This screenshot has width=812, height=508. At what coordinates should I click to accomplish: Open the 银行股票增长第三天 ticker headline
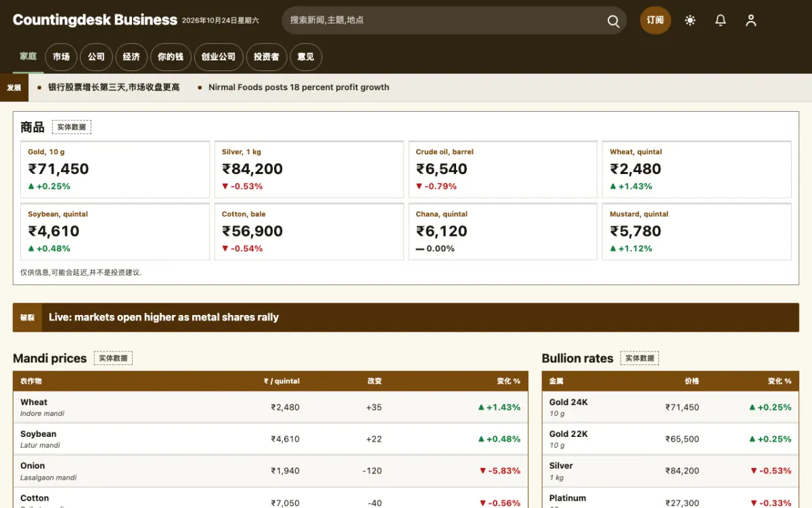tap(114, 87)
